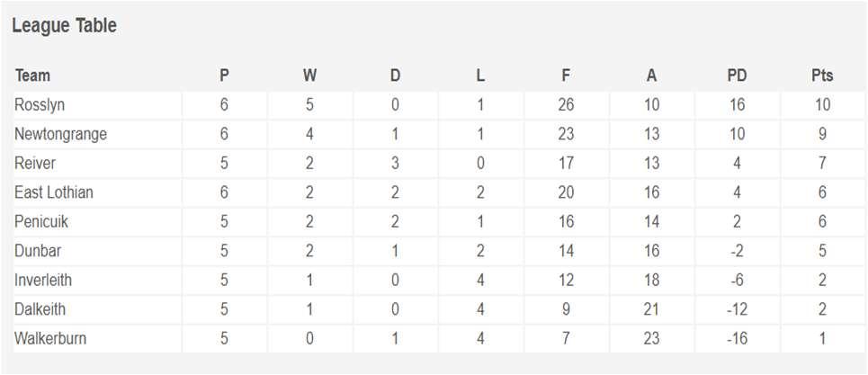Image resolution: width=868 pixels, height=375 pixels.
Task: Click the A column header
Action: pos(651,76)
